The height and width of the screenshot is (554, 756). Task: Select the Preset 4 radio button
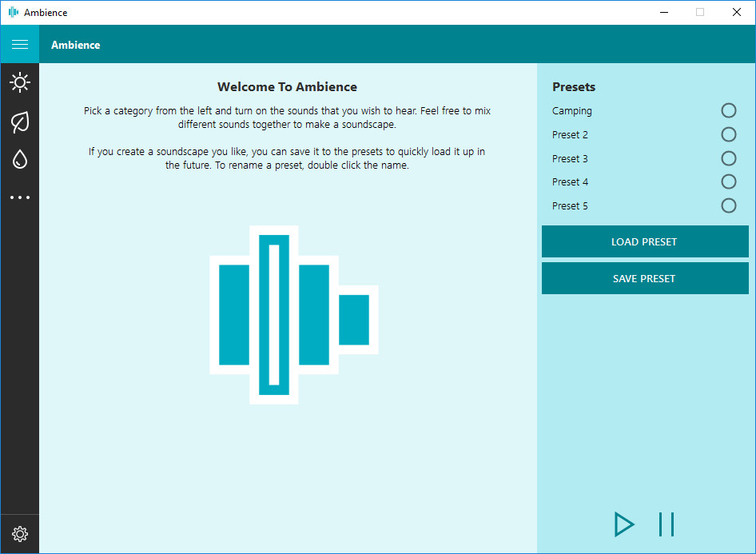click(728, 181)
